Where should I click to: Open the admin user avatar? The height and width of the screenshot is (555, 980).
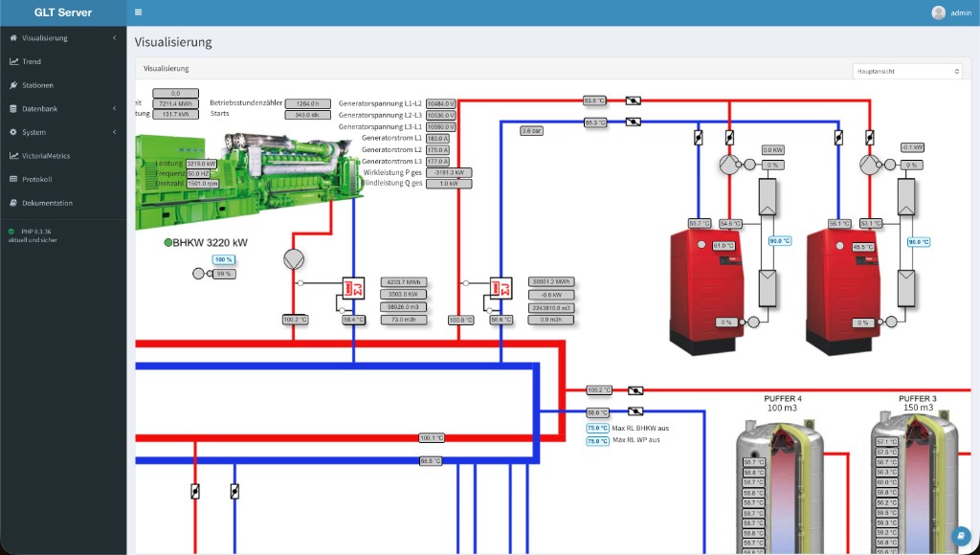pos(938,12)
